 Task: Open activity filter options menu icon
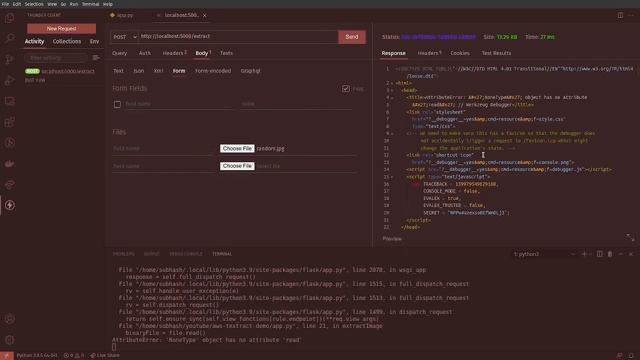96,58
